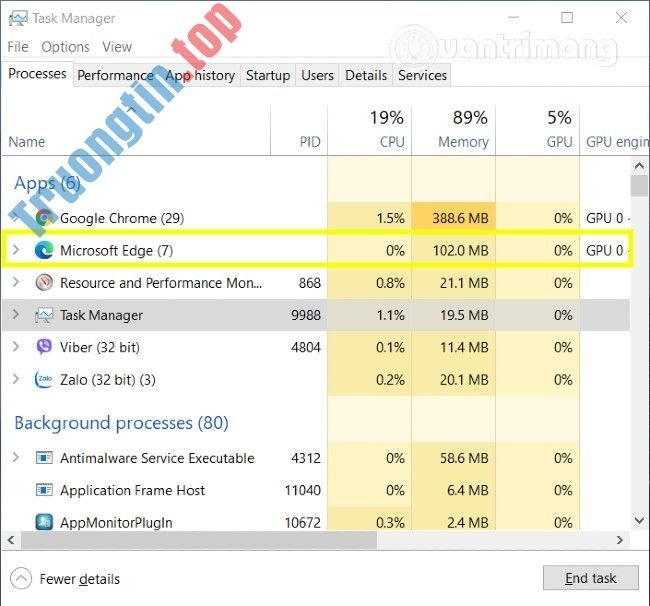Expand the Antimalware Service Executable row

coord(16,457)
